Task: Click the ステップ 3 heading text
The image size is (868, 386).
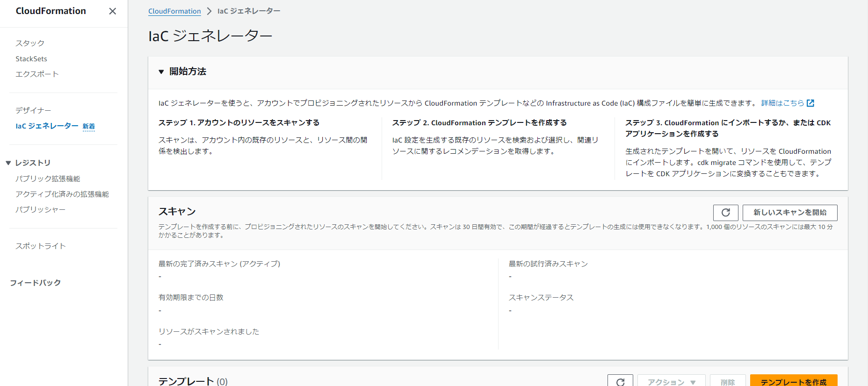Action: point(728,129)
